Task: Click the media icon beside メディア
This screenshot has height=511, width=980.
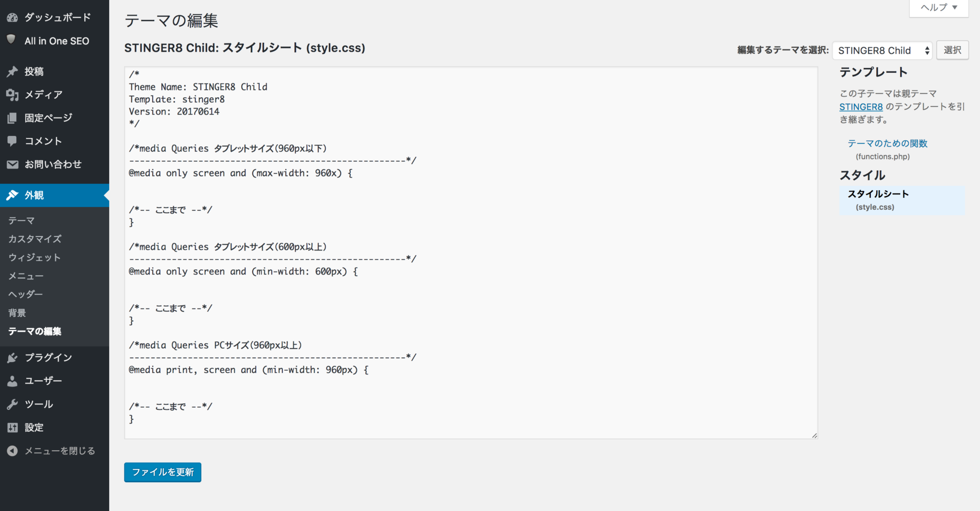Action: click(12, 95)
